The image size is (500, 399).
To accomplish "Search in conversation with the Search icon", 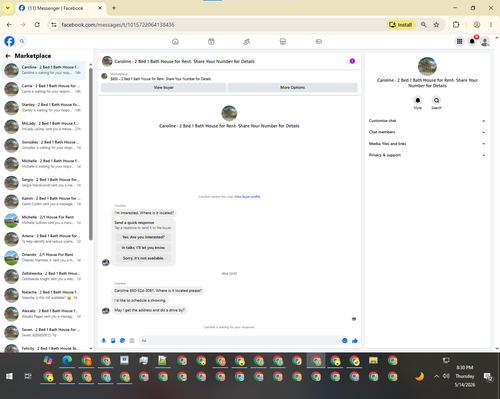I will click(436, 100).
